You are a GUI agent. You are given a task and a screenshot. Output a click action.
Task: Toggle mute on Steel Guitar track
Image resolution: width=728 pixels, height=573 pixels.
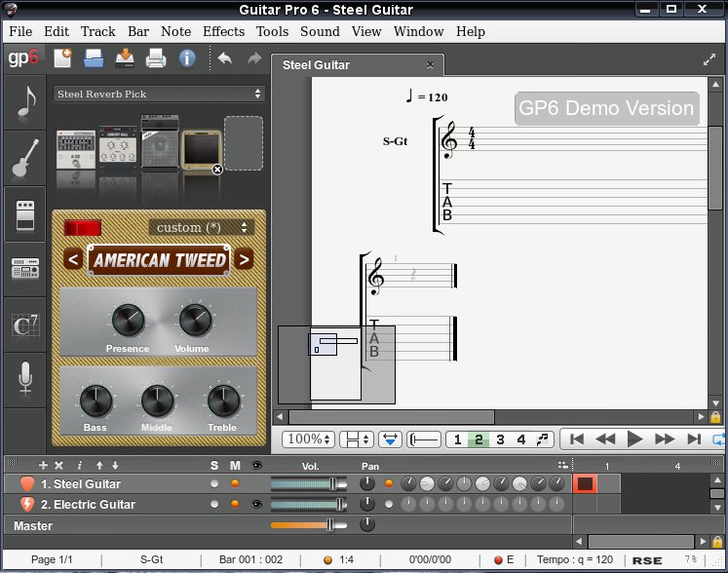coord(235,483)
